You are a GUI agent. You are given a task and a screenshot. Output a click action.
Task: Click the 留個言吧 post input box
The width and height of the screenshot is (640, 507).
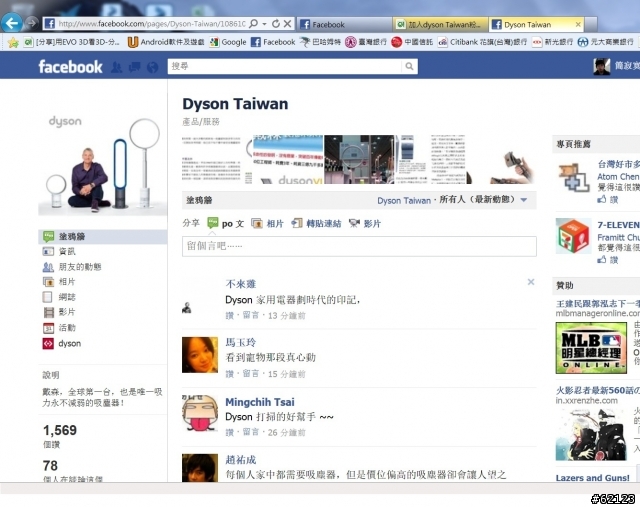click(359, 246)
